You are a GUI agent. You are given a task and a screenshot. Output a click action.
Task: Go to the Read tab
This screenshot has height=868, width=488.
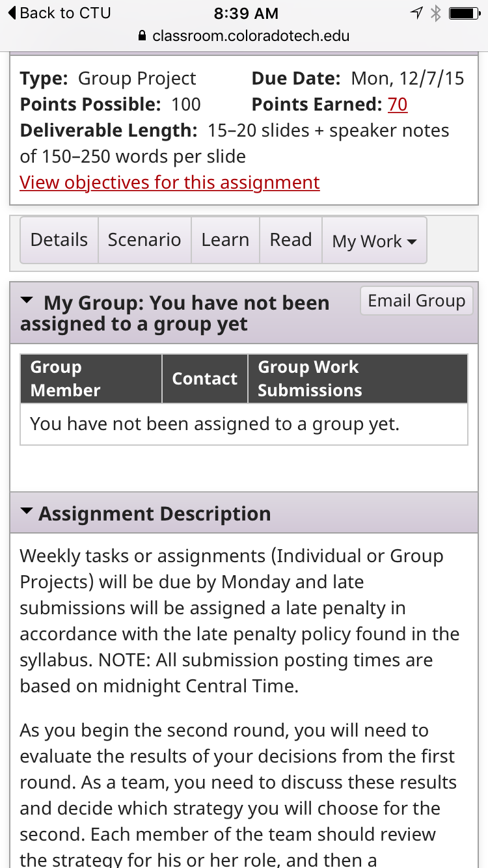click(x=291, y=240)
